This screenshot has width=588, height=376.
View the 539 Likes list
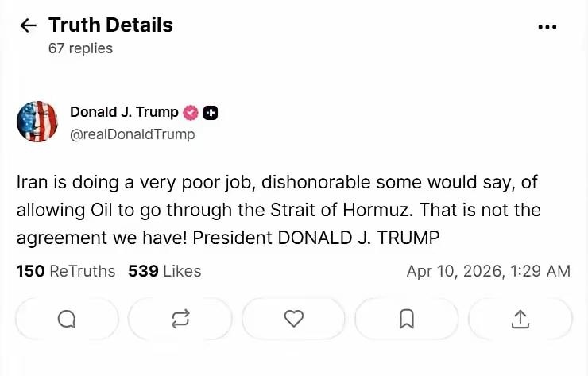[x=164, y=271]
